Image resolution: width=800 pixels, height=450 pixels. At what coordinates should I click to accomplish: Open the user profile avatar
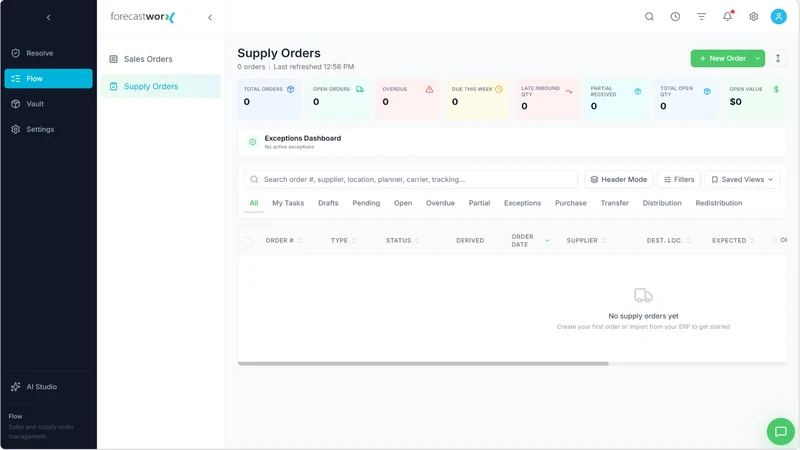click(779, 17)
